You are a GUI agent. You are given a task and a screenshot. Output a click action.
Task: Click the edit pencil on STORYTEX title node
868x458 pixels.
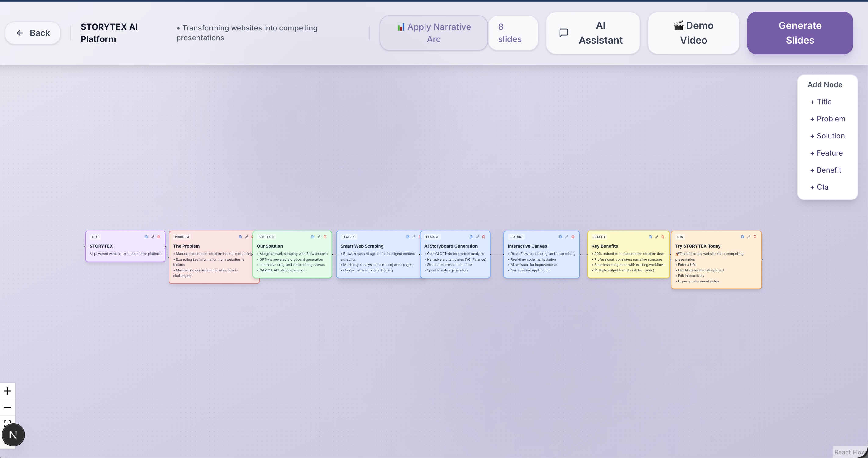152,237
